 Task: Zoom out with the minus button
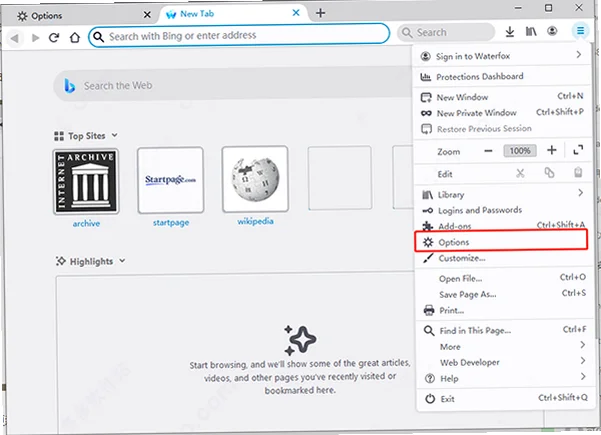pos(488,151)
